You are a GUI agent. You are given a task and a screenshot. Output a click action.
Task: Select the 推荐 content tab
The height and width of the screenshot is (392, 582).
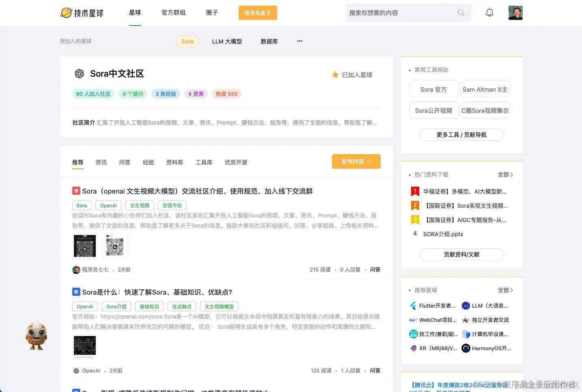(x=78, y=162)
